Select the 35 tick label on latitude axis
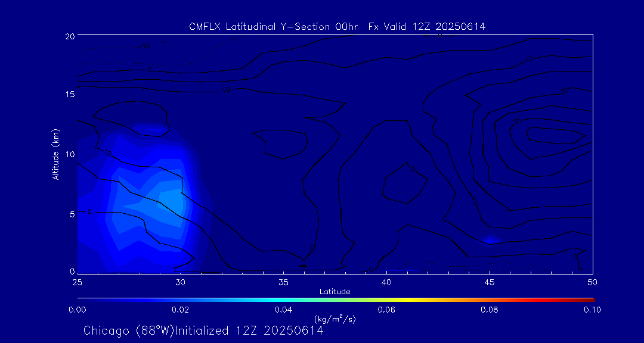This screenshot has width=644, height=343. click(283, 282)
